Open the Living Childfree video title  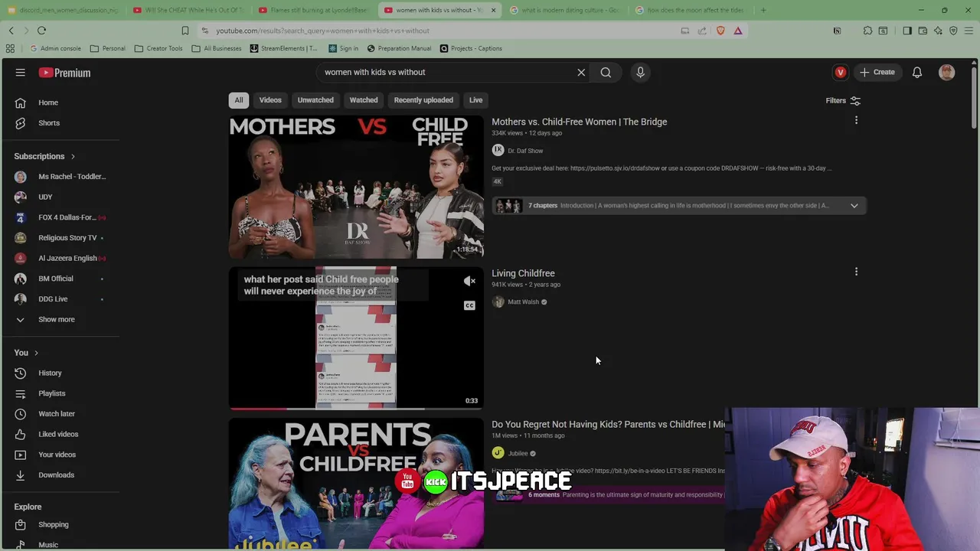[523, 273]
